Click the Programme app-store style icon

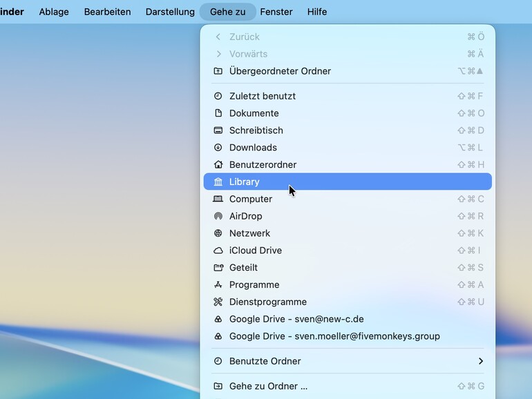pos(218,285)
